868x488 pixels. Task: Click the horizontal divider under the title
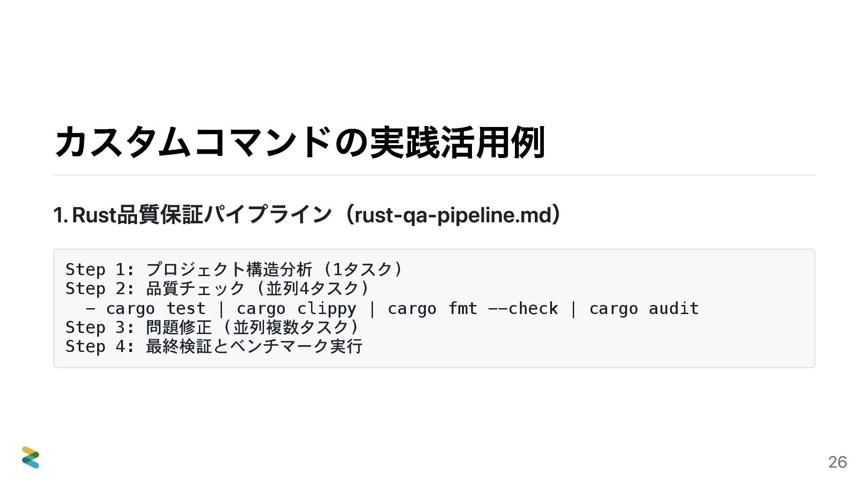coord(434,175)
